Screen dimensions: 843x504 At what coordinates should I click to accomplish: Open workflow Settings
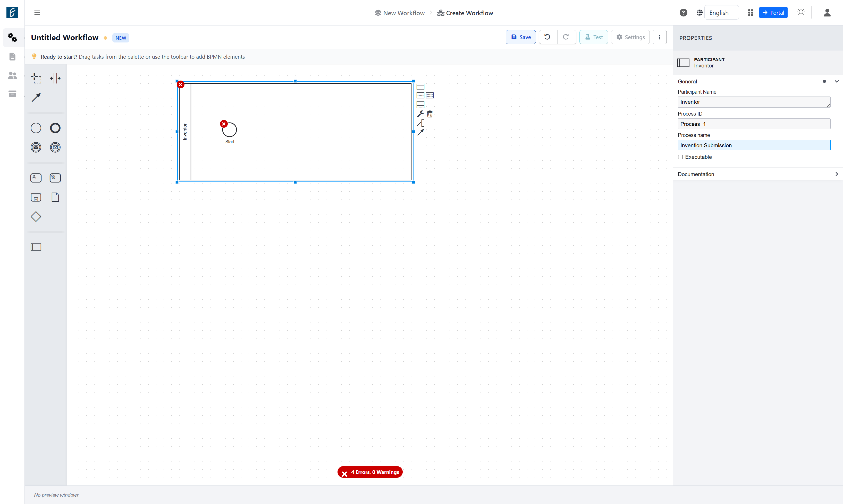click(x=630, y=37)
